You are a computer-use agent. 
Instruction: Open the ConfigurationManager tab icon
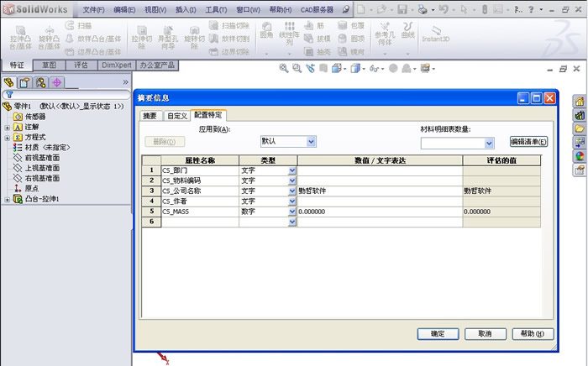(40, 82)
